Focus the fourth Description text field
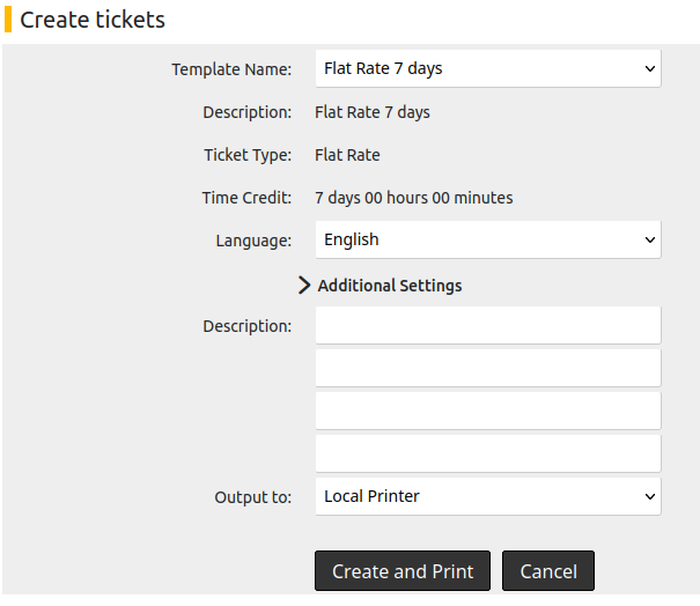The height and width of the screenshot is (606, 700). point(487,453)
